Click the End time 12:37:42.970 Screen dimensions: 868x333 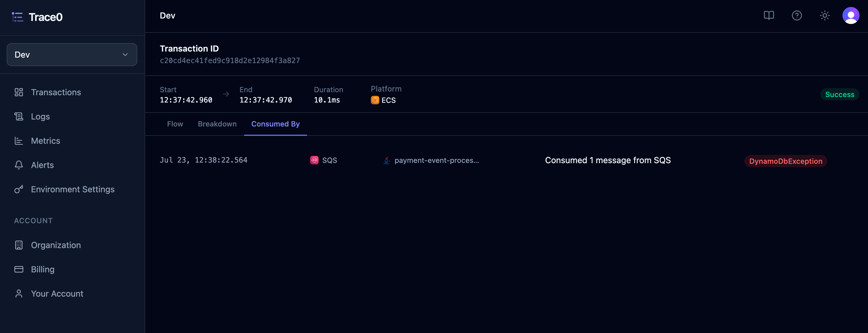[265, 100]
